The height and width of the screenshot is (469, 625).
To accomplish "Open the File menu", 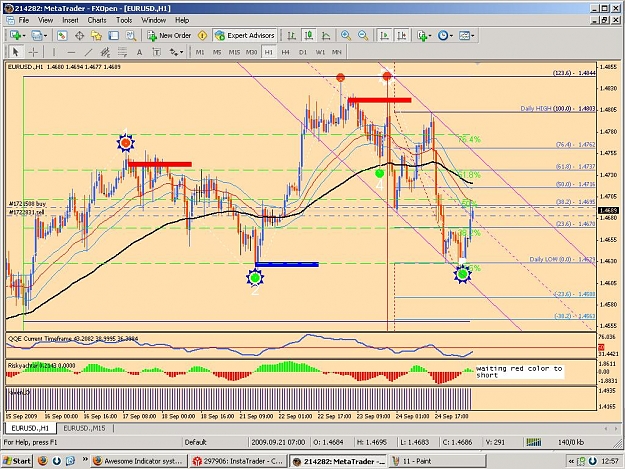I will 24,20.
